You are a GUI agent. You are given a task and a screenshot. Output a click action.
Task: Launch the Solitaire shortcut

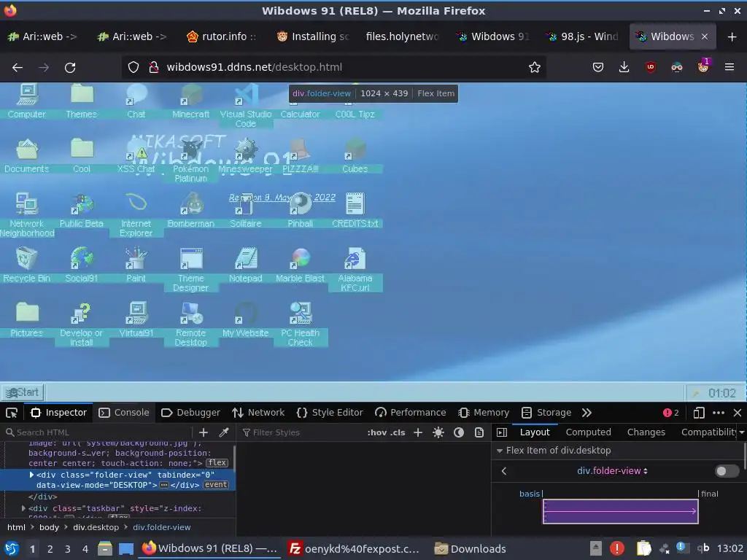click(x=246, y=211)
